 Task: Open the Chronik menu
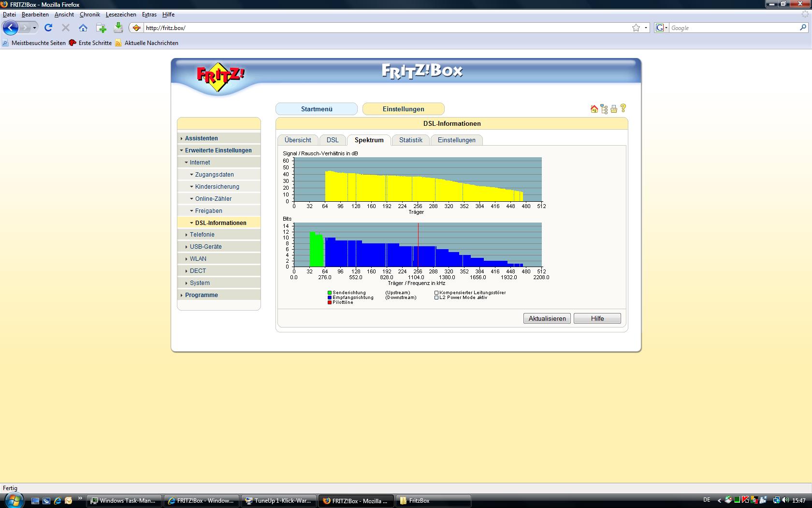click(89, 15)
